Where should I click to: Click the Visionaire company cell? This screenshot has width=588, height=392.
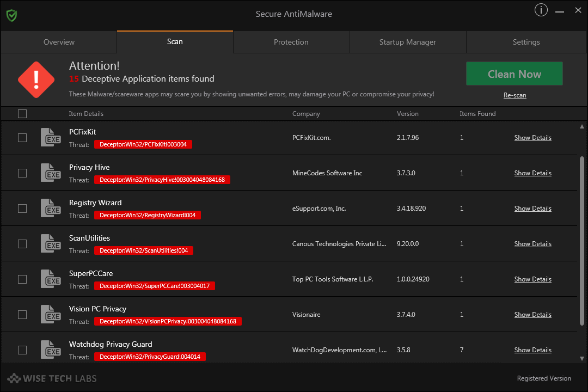click(306, 314)
